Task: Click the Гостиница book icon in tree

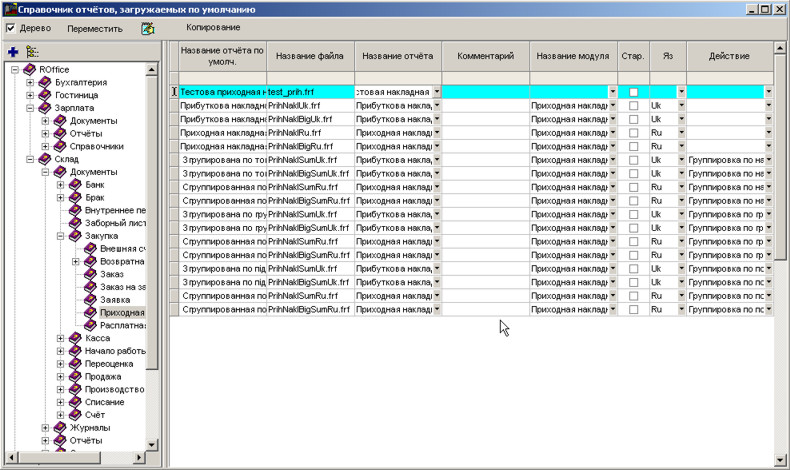Action: click(x=45, y=95)
